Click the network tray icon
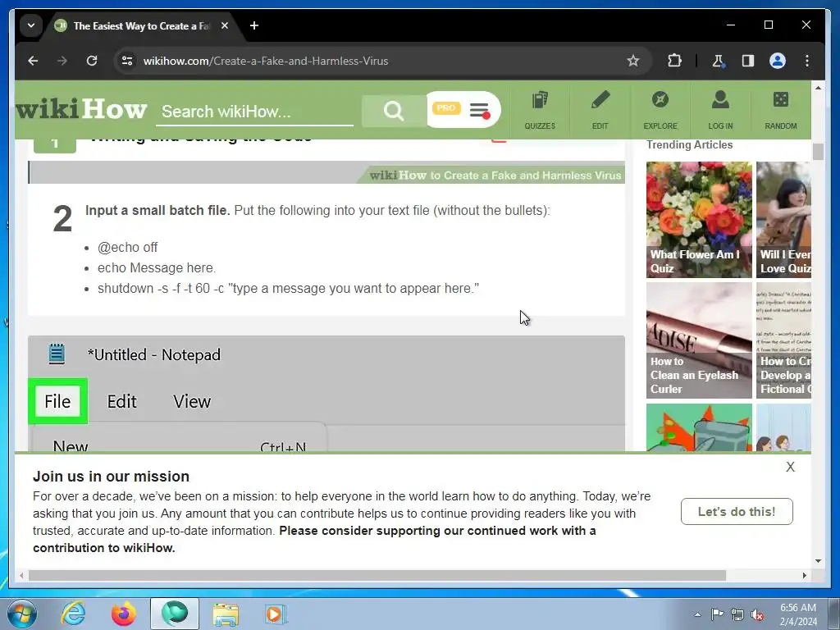Image resolution: width=840 pixels, height=630 pixels. coord(737,614)
